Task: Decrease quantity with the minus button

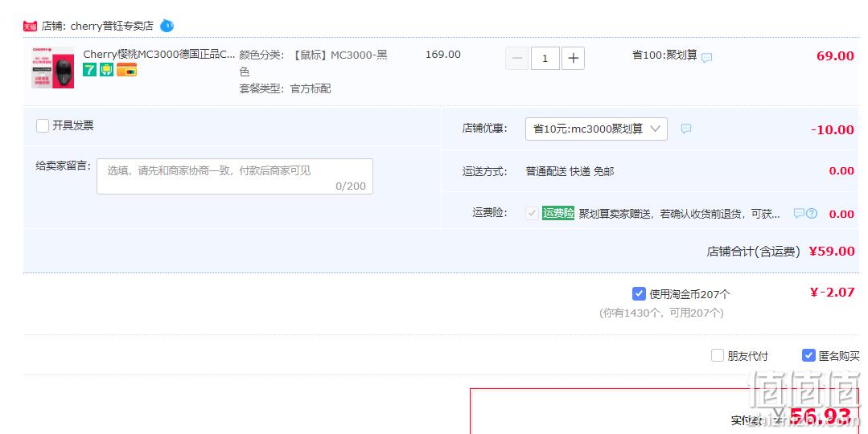Action: tap(517, 58)
